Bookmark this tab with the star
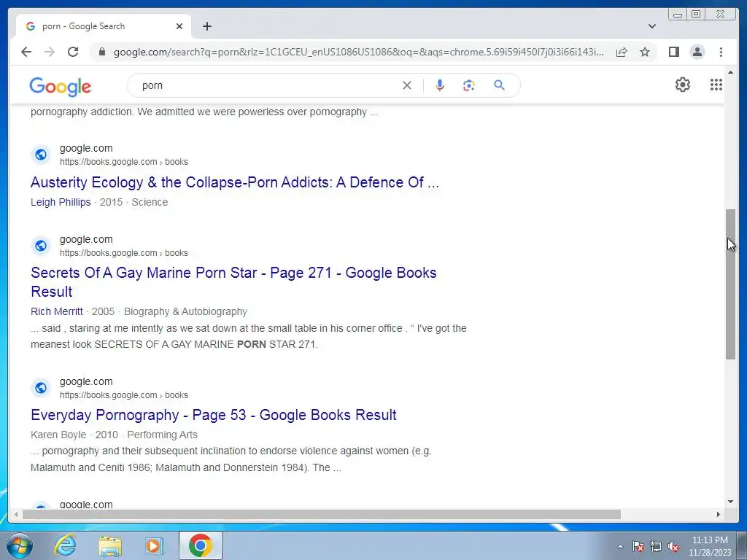Viewport: 747px width, 560px height. tap(645, 52)
